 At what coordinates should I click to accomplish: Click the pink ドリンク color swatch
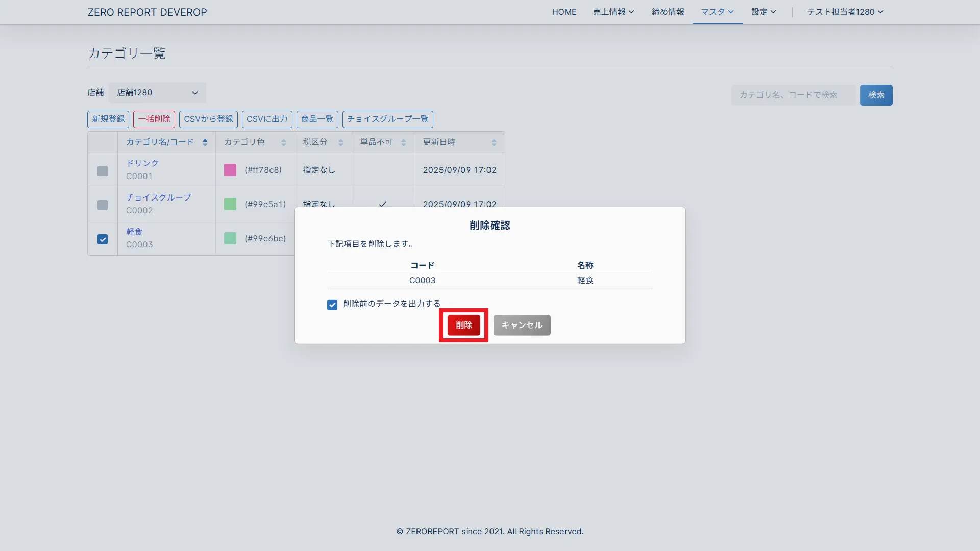coord(230,170)
